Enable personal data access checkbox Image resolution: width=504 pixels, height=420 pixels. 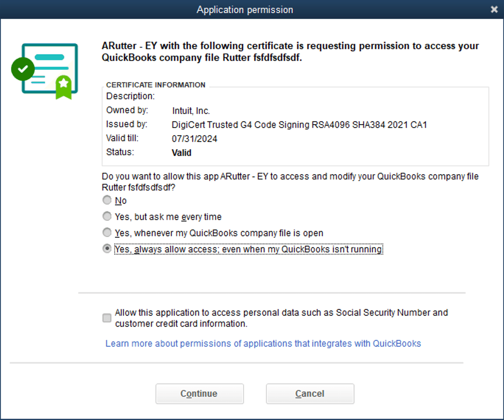pos(107,318)
